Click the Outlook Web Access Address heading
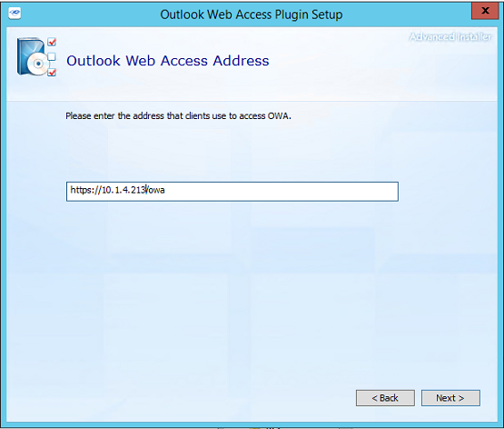The height and width of the screenshot is (429, 504). (x=168, y=61)
